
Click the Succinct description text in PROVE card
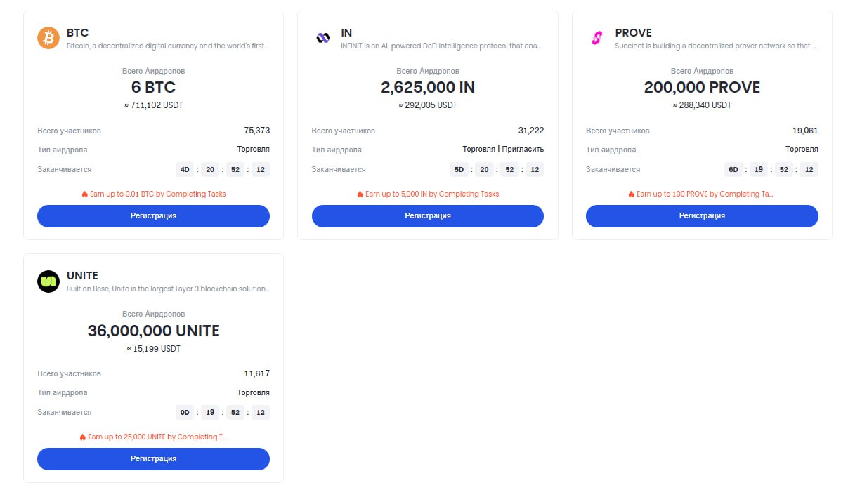[715, 46]
